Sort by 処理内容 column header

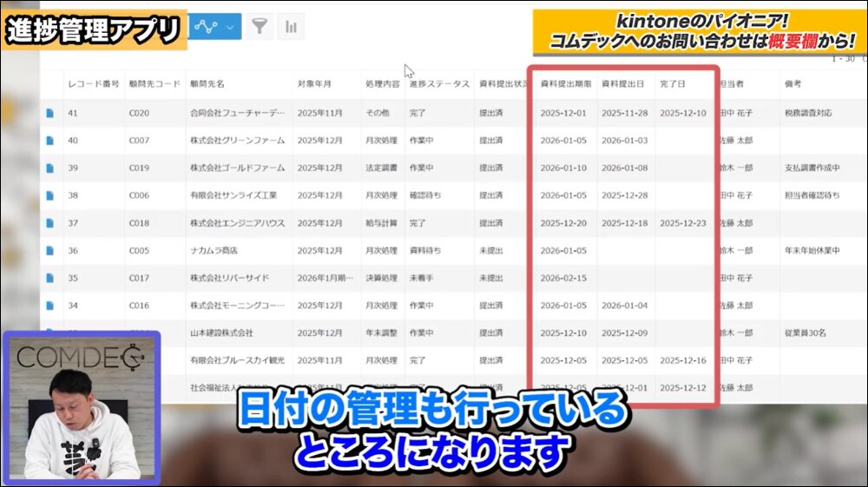[x=383, y=84]
